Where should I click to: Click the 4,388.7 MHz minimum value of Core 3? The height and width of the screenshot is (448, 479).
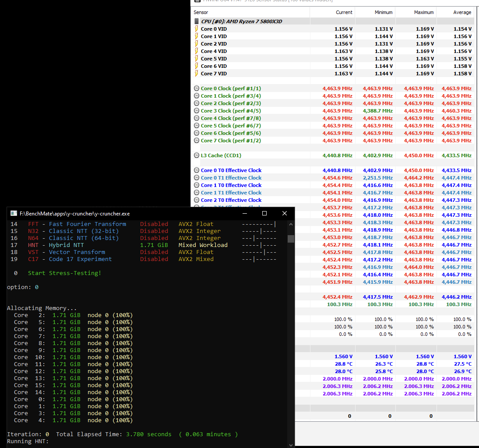pos(377,111)
